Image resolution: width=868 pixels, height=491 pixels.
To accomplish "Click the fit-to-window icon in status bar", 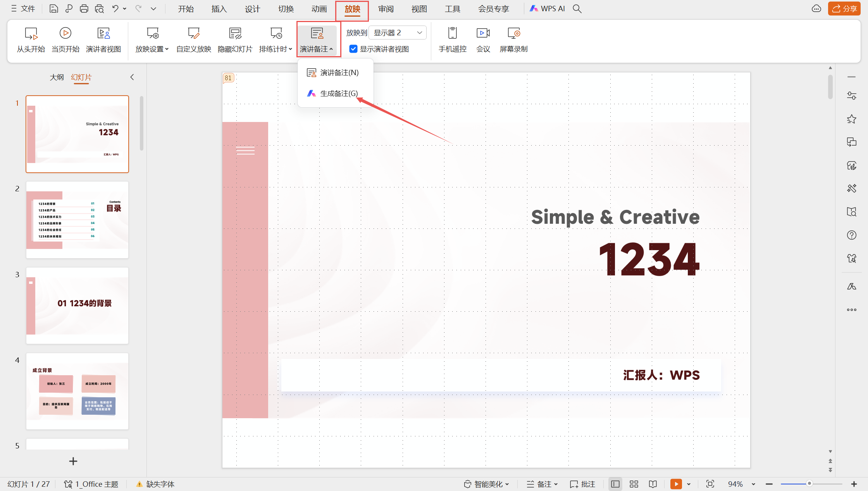I will 710,484.
